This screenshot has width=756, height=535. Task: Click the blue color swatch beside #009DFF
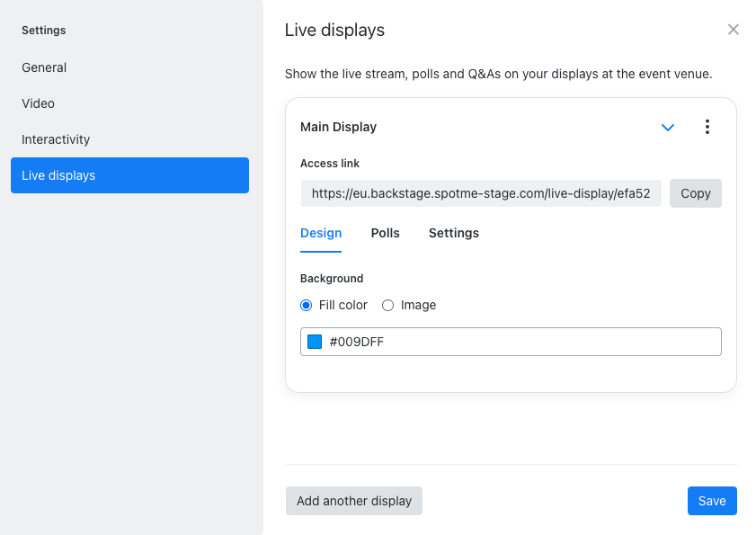[316, 341]
